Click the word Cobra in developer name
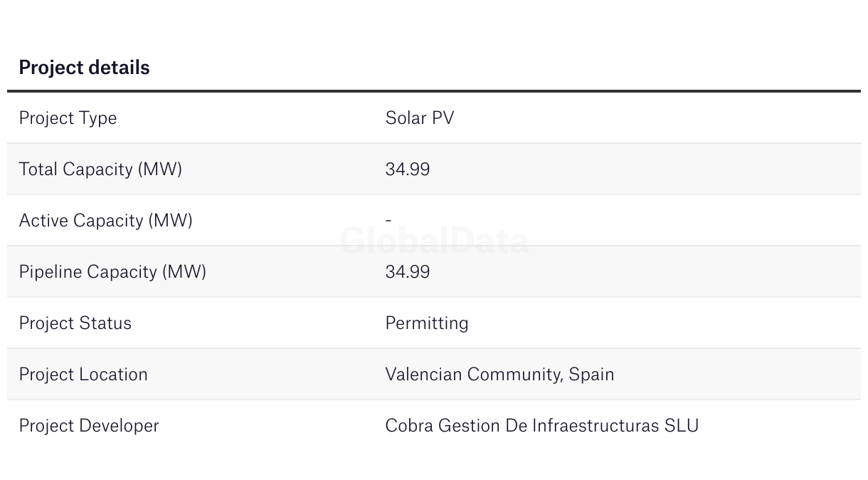Screen dimensions: 868x480 click(409, 426)
